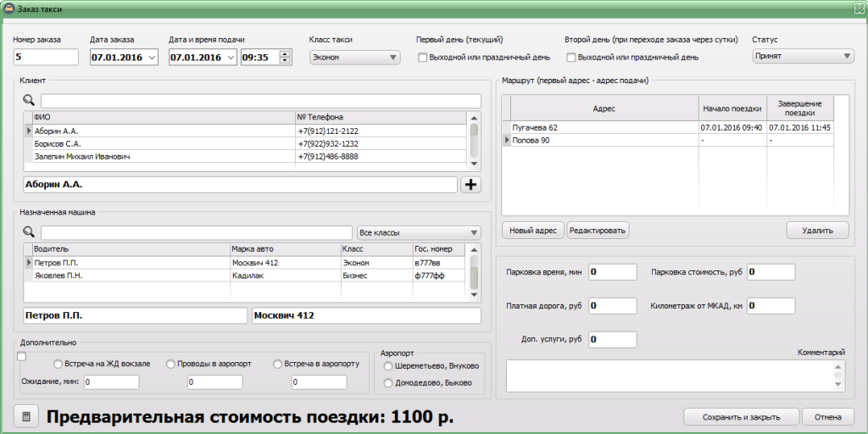
Task: Select Встреча на ЖД вокзале radio option
Action: [x=58, y=364]
